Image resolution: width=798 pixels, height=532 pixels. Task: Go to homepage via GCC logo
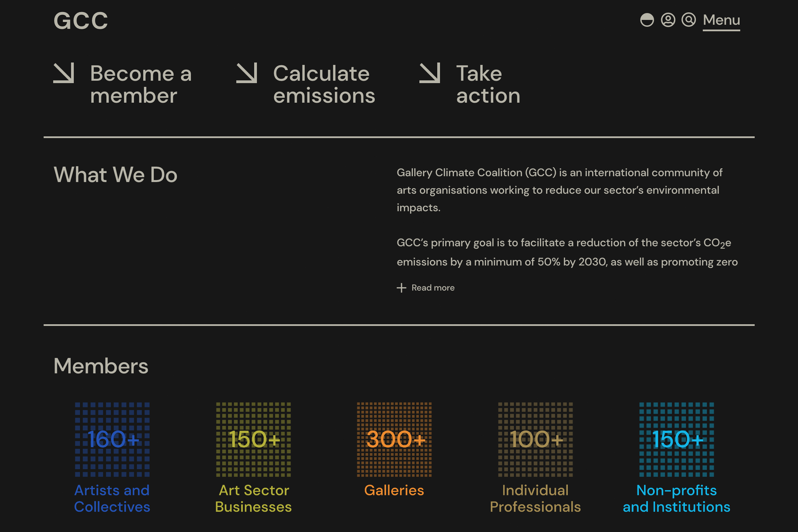pyautogui.click(x=81, y=21)
